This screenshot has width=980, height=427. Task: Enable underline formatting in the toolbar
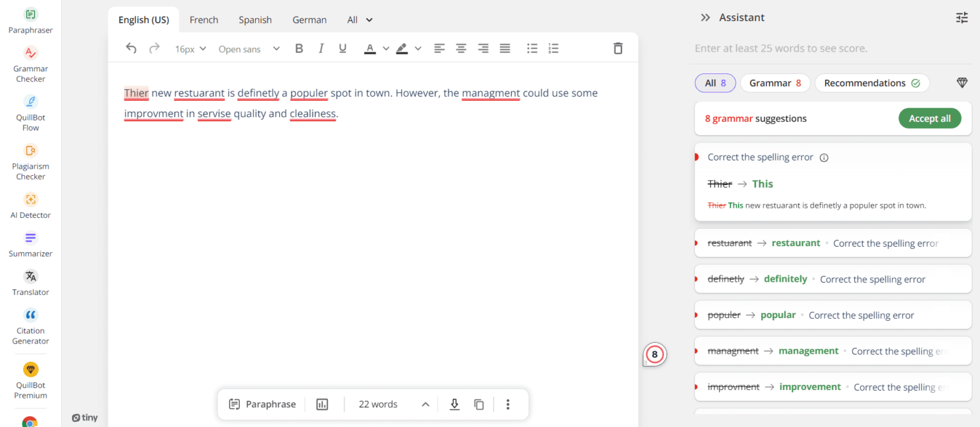point(343,48)
